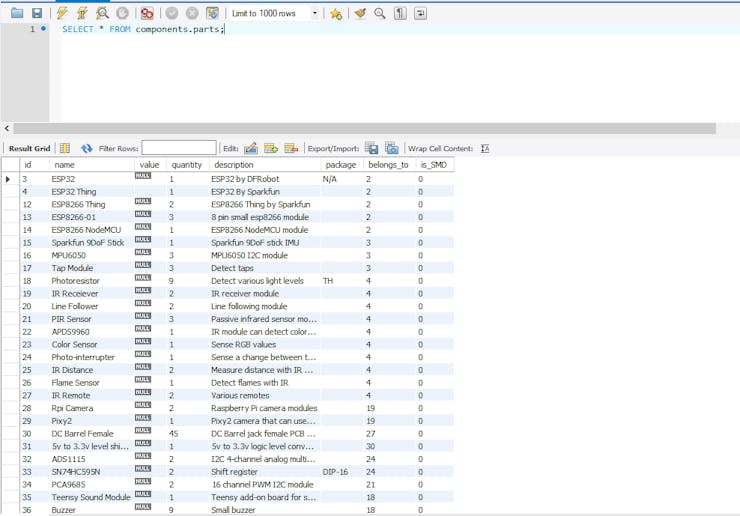Image resolution: width=740 pixels, height=516 pixels.
Task: Click the Beautify query broom icon
Action: [x=360, y=13]
